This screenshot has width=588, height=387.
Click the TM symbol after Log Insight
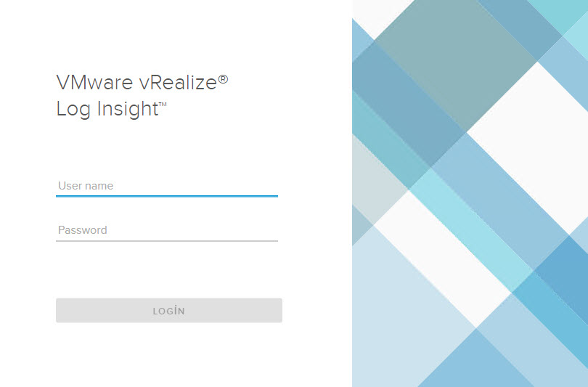click(163, 105)
